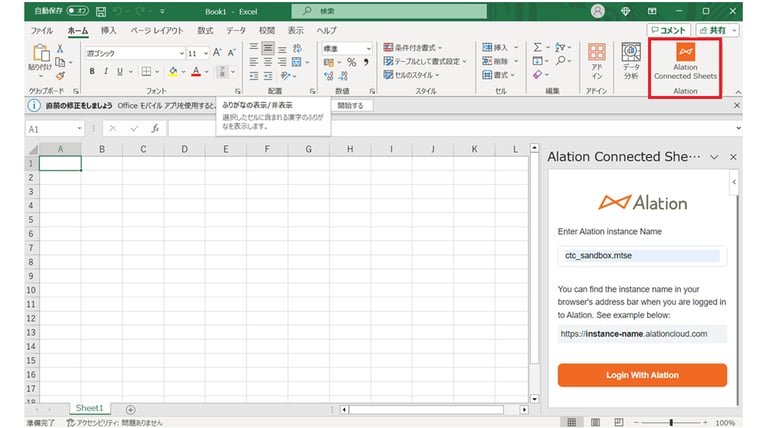Image resolution: width=765 pixels, height=428 pixels.
Task: Click the Add-ins icon
Action: (597, 52)
